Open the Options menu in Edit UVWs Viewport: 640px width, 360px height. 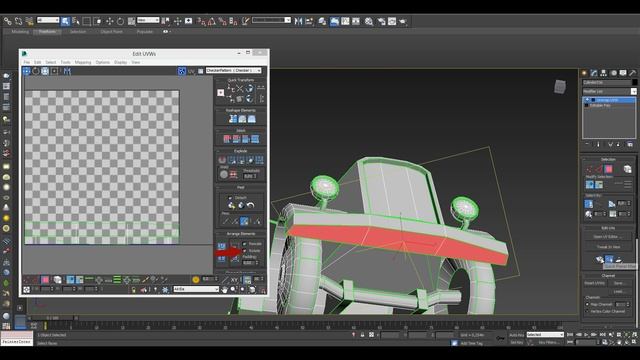coord(103,62)
